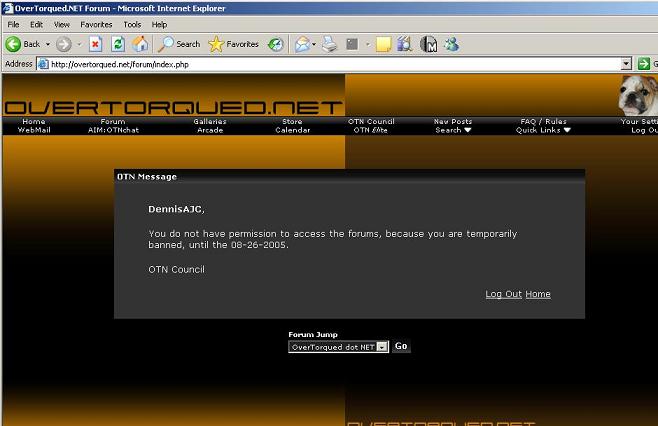Open the File menu

pyautogui.click(x=13, y=25)
